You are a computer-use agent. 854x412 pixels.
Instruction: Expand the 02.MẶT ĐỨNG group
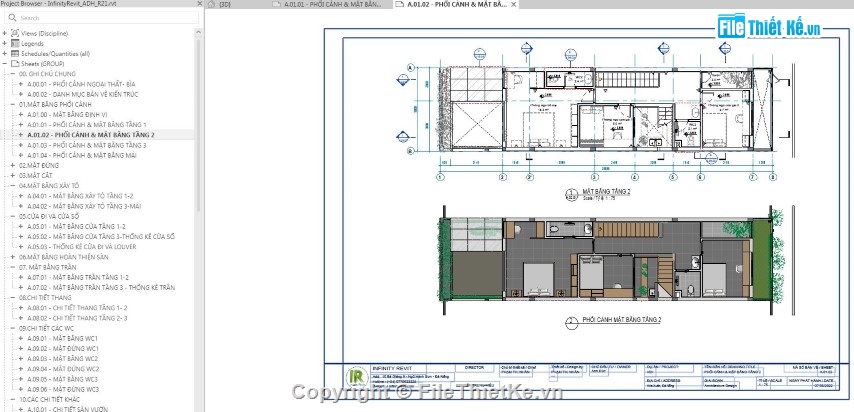point(13,166)
